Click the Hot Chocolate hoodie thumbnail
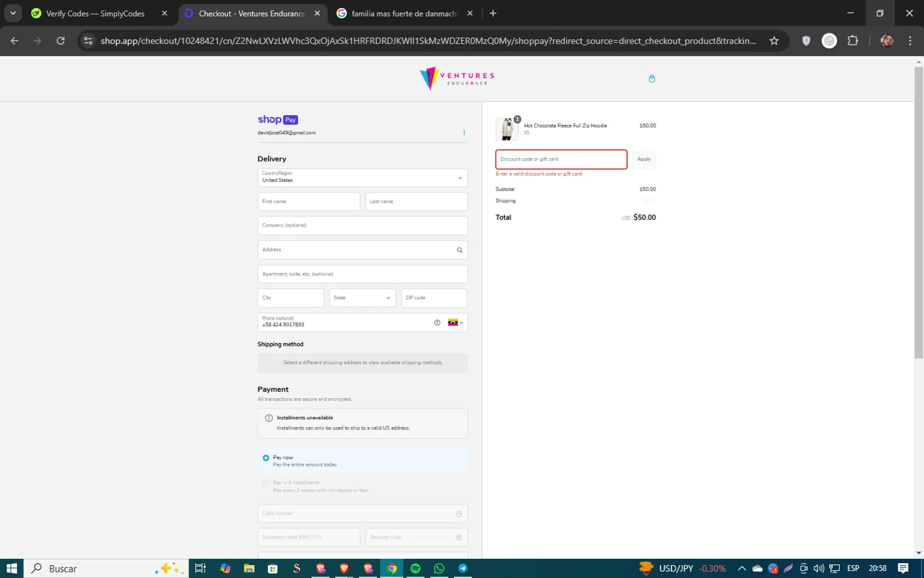924x578 pixels. (x=507, y=129)
